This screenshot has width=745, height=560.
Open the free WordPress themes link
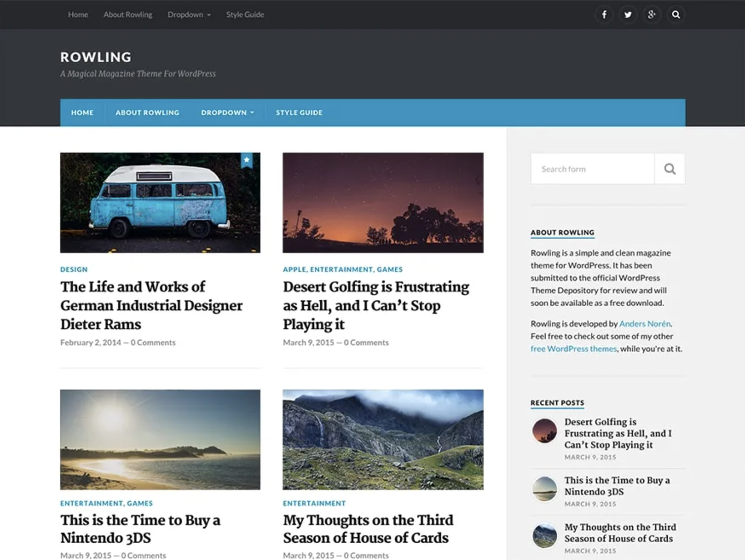[573, 349]
